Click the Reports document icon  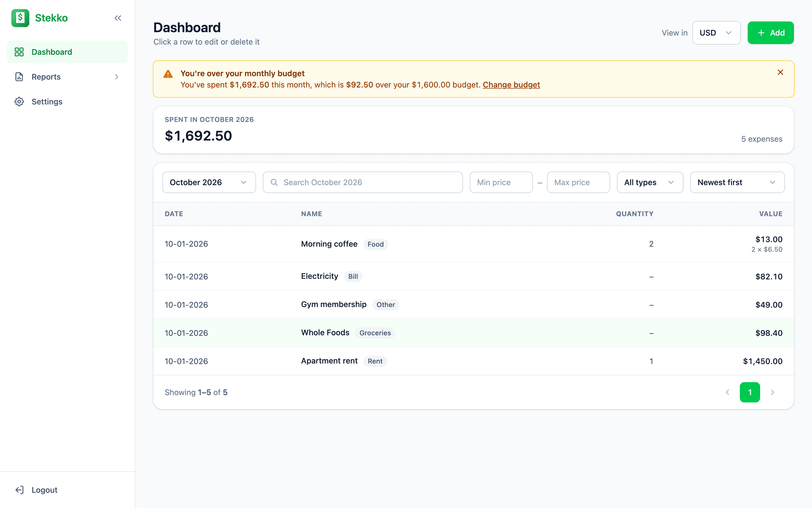[19, 76]
